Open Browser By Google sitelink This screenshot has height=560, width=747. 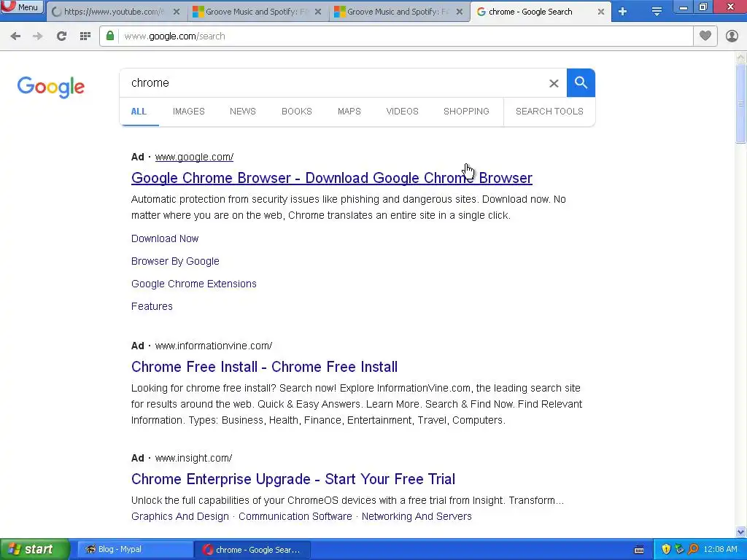175,262
